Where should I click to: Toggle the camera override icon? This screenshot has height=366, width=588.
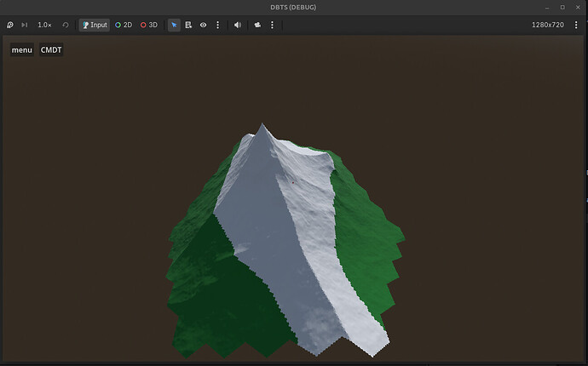[257, 25]
